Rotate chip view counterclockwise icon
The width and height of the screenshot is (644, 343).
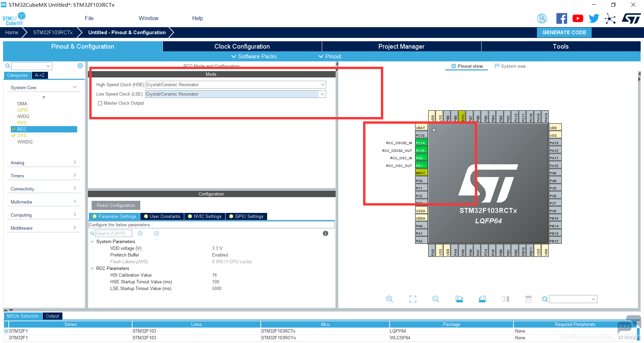[482, 299]
